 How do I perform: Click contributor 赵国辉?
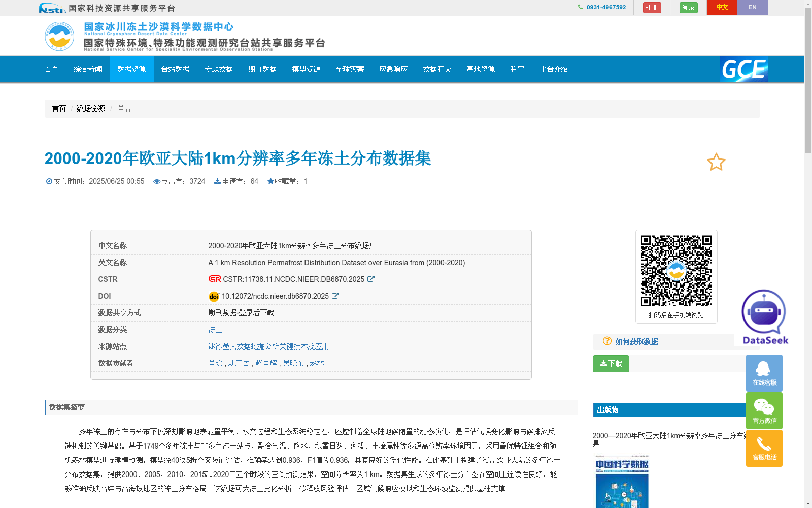point(266,363)
